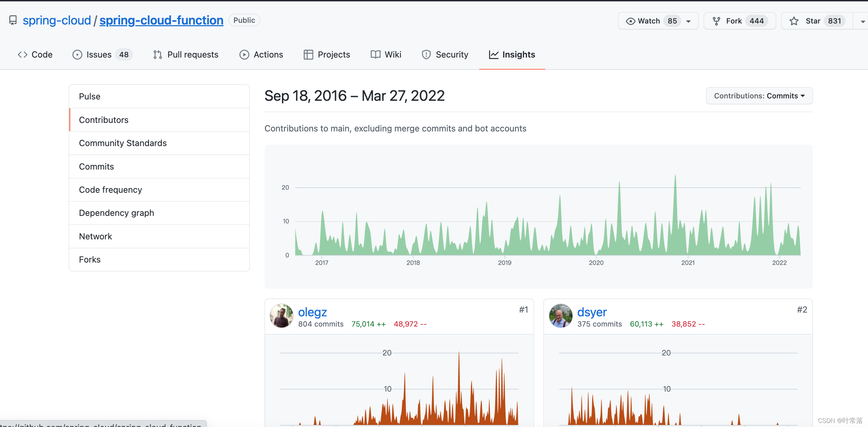This screenshot has height=427, width=868.
Task: Click the Fork branching icon
Action: tap(716, 21)
